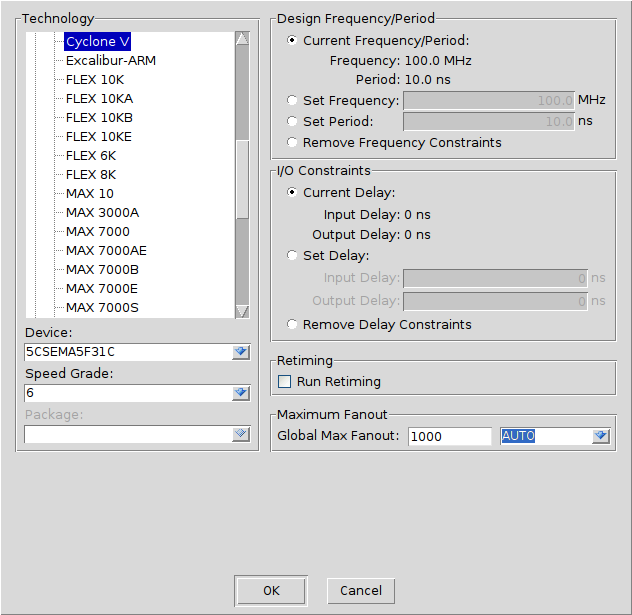Pick MAX 10 from technology list
This screenshot has height=615, width=632.
pos(90,194)
